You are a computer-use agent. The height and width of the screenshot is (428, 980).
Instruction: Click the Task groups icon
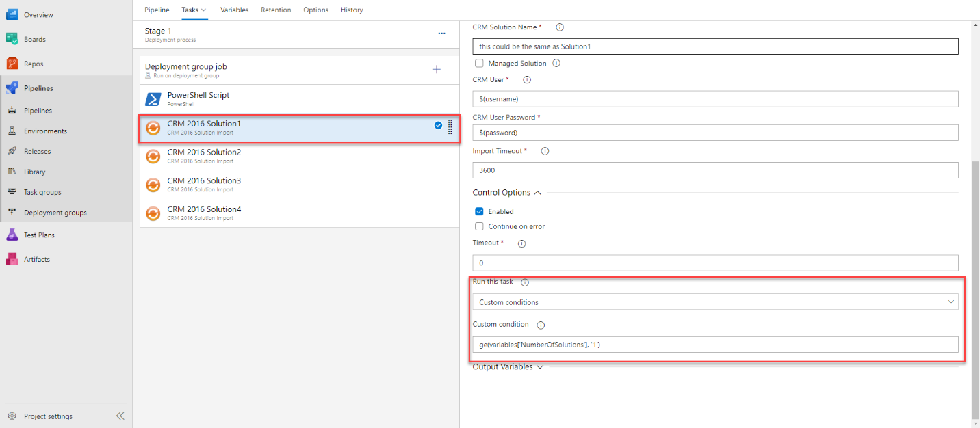pyautogui.click(x=12, y=192)
